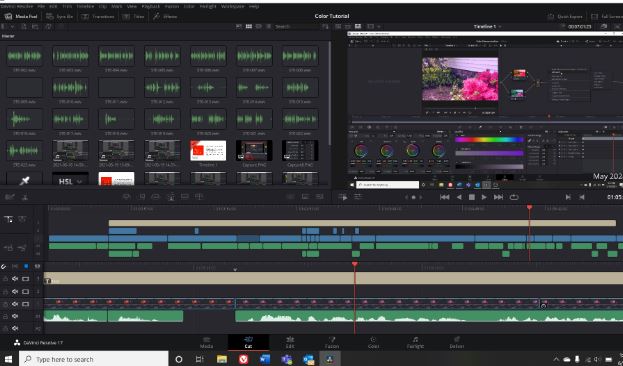Screen dimensions: 623x366
Task: Hide video track 2 in the timeline
Action: (26, 292)
